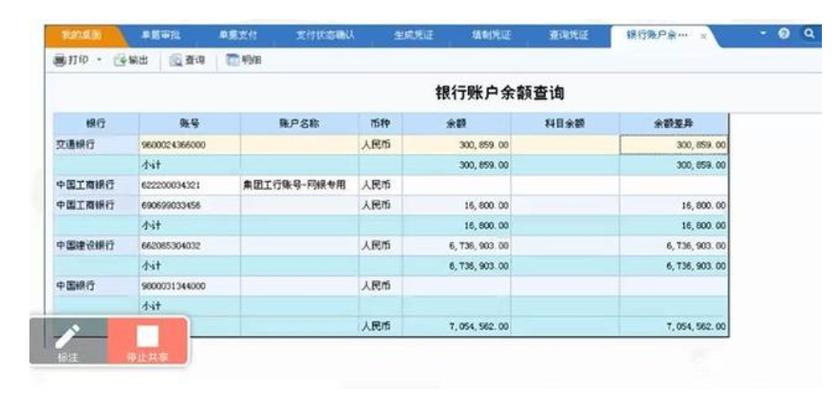Select the 中国银行 cell
Image resolution: width=838 pixels, height=395 pixels.
pyautogui.click(x=96, y=286)
